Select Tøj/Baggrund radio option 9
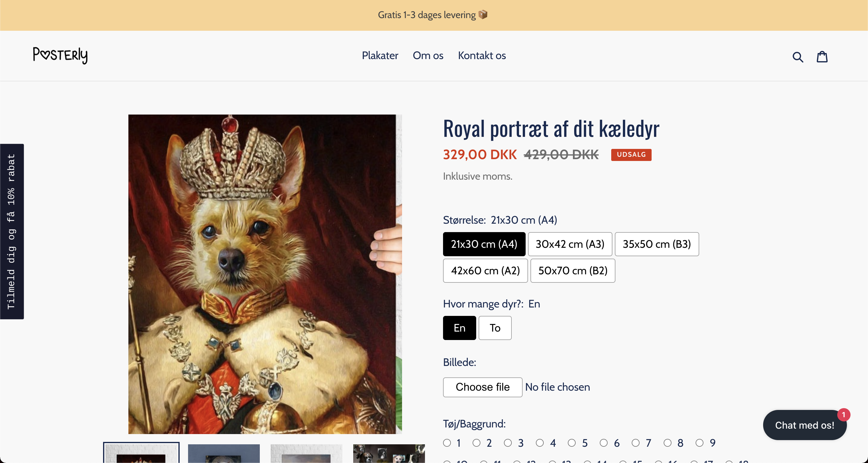This screenshot has width=868, height=463. [700, 443]
